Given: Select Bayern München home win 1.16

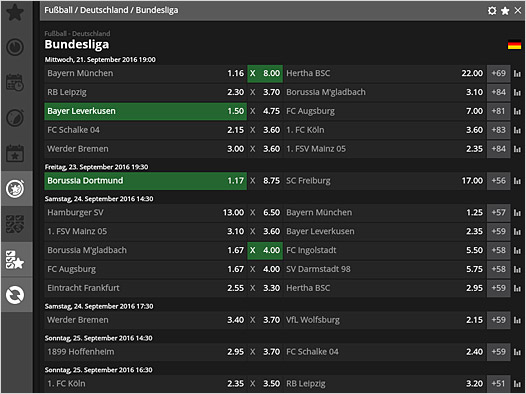Looking at the screenshot, I should 146,74.
